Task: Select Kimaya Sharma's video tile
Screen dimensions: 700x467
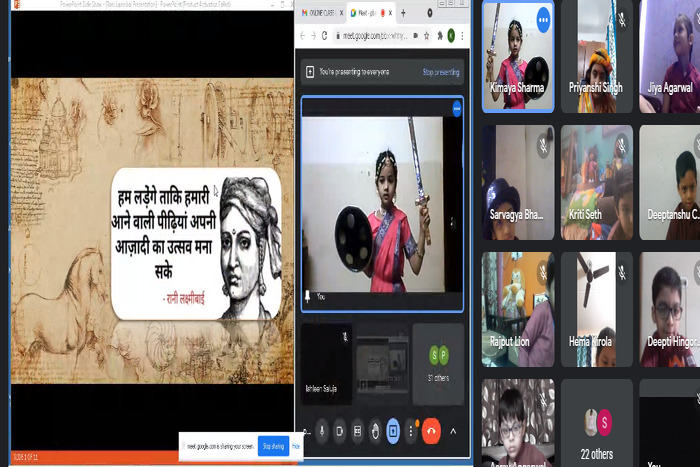Action: click(518, 57)
